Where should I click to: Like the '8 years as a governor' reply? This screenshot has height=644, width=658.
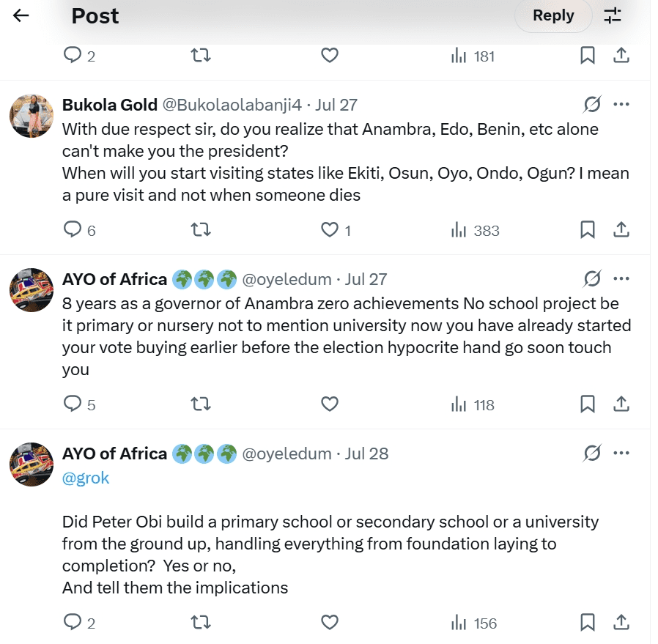point(330,404)
